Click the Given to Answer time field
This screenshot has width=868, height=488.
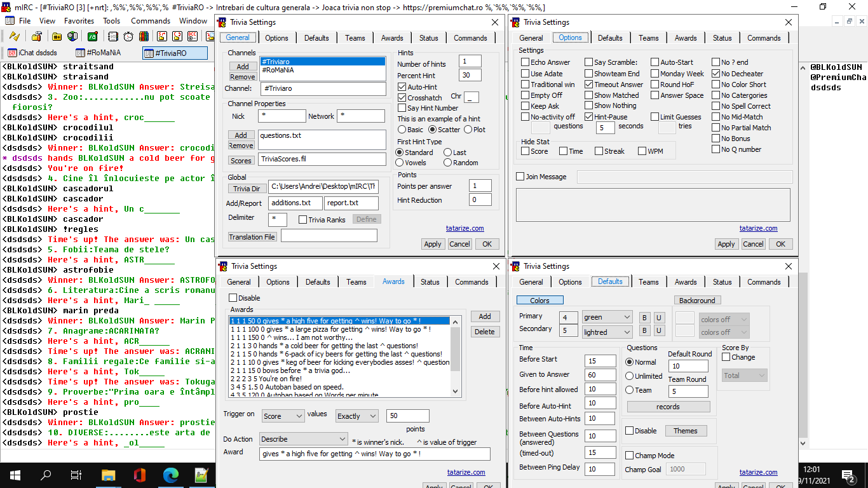(x=600, y=375)
